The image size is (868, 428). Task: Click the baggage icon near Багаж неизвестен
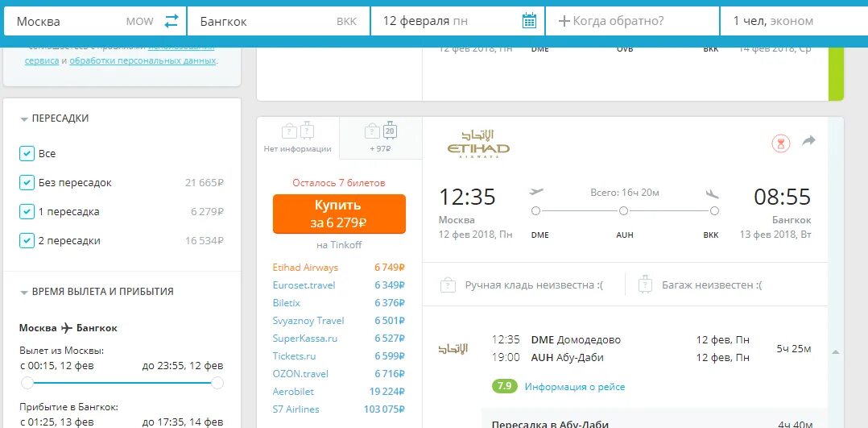(645, 284)
